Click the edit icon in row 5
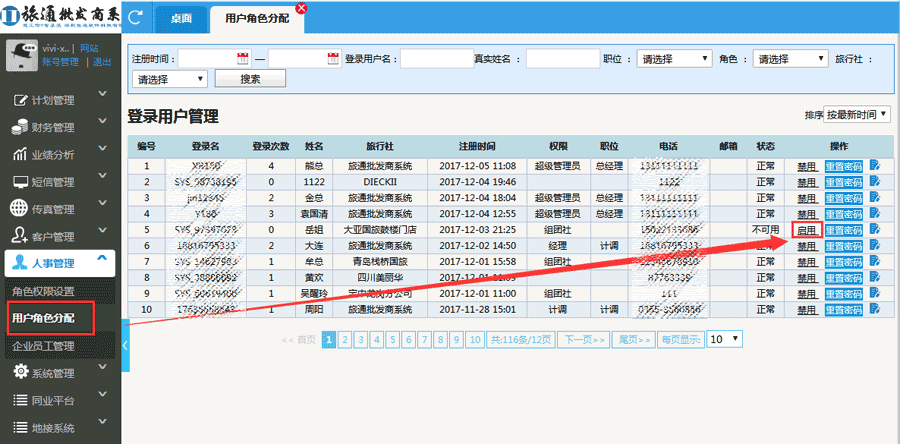Screen dimensions: 900x444 [x=875, y=230]
